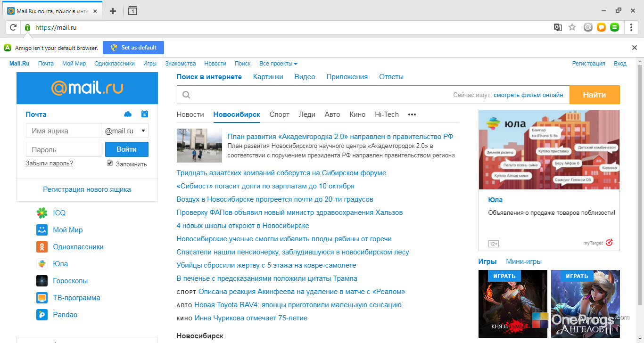Switch search to Картинки
644x343 pixels.
pyautogui.click(x=268, y=77)
